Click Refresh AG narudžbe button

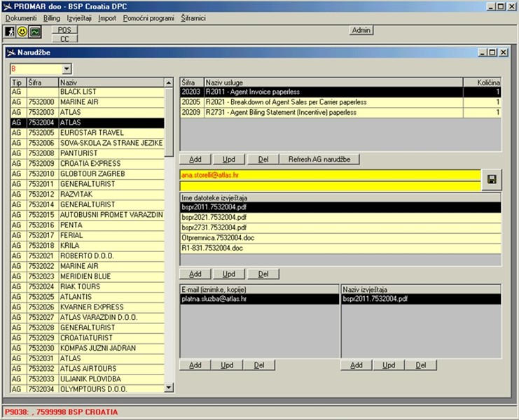[x=319, y=160]
